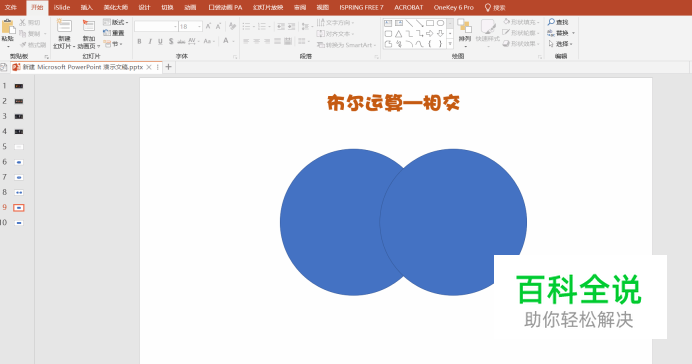Decrease list indent level icon
Image resolution: width=692 pixels, height=364 pixels.
pos(281,27)
